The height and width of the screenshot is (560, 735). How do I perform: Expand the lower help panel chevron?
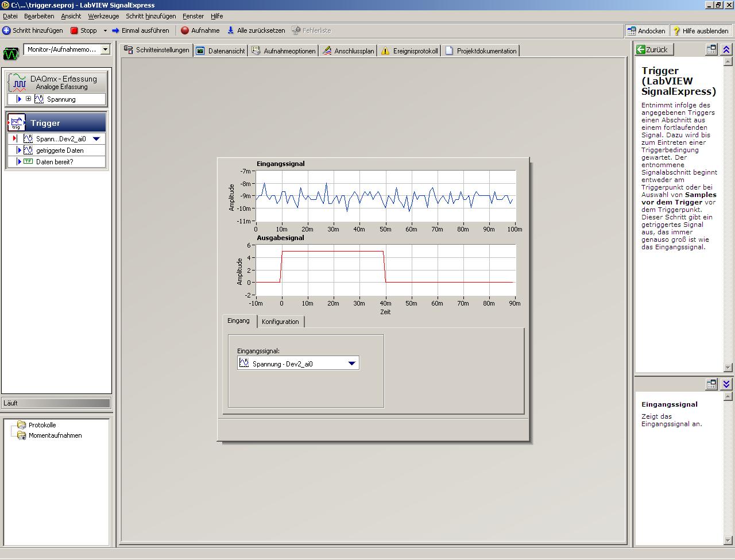coord(726,384)
